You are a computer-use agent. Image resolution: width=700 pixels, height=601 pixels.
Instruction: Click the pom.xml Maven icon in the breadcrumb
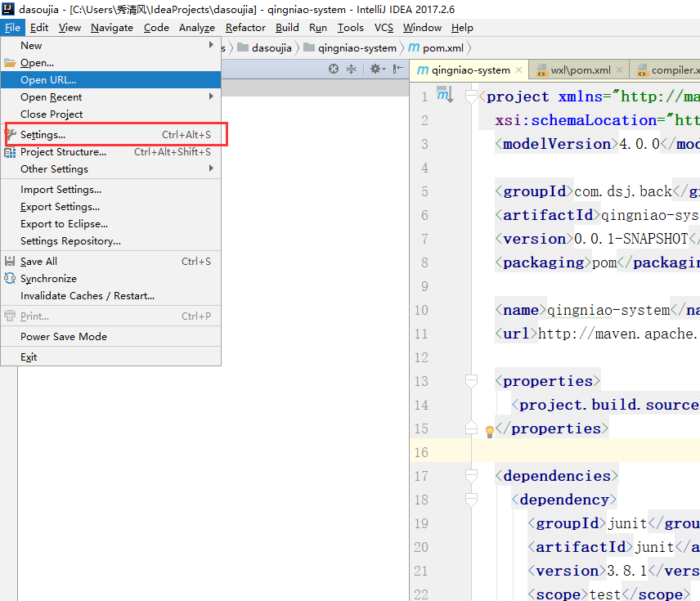(x=414, y=47)
